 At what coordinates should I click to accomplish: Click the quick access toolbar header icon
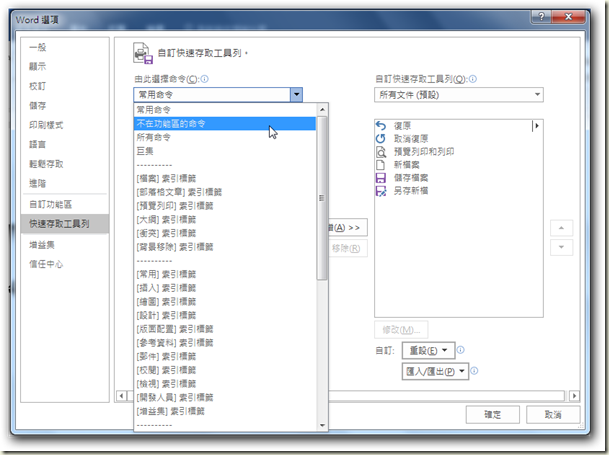pyautogui.click(x=143, y=53)
